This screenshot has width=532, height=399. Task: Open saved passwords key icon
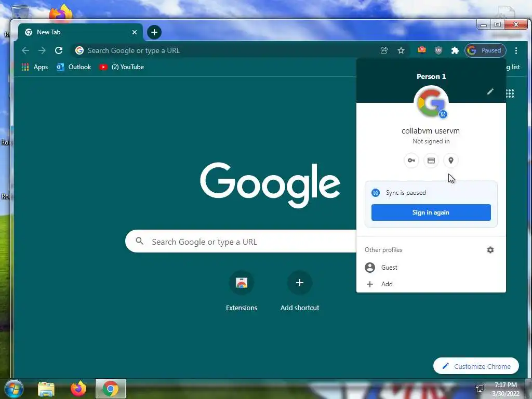(x=411, y=161)
